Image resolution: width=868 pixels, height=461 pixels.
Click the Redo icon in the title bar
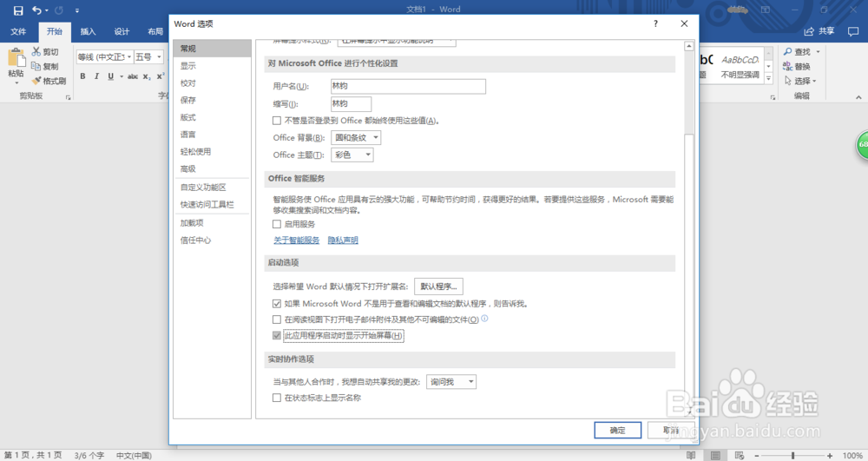59,10
